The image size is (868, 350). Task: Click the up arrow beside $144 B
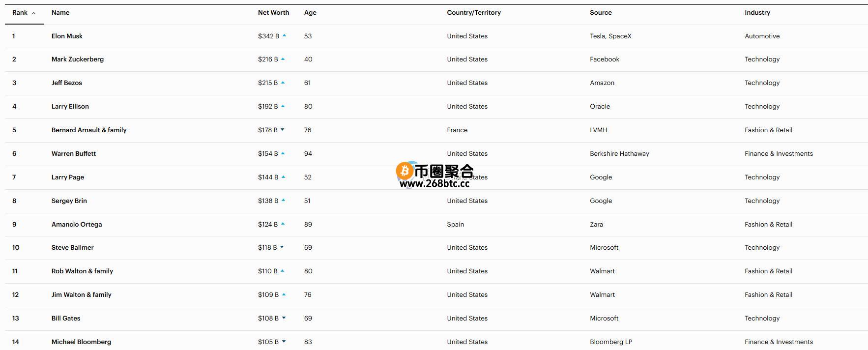283,177
